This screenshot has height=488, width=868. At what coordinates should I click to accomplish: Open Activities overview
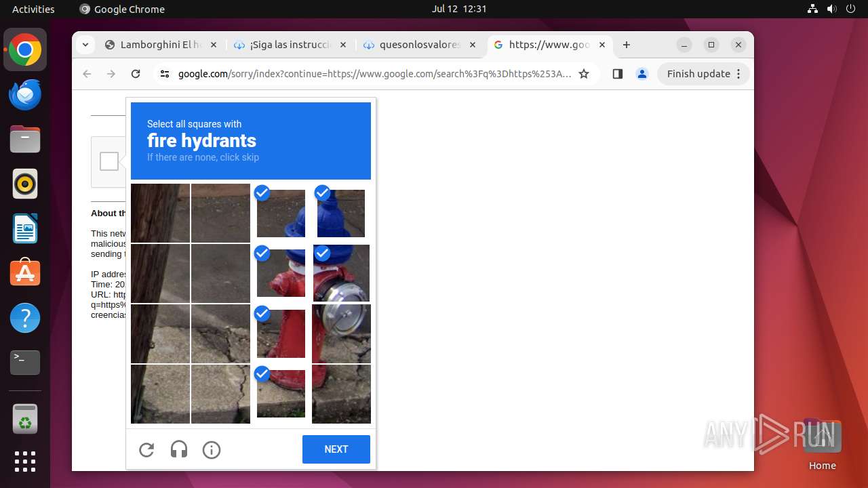coord(33,9)
